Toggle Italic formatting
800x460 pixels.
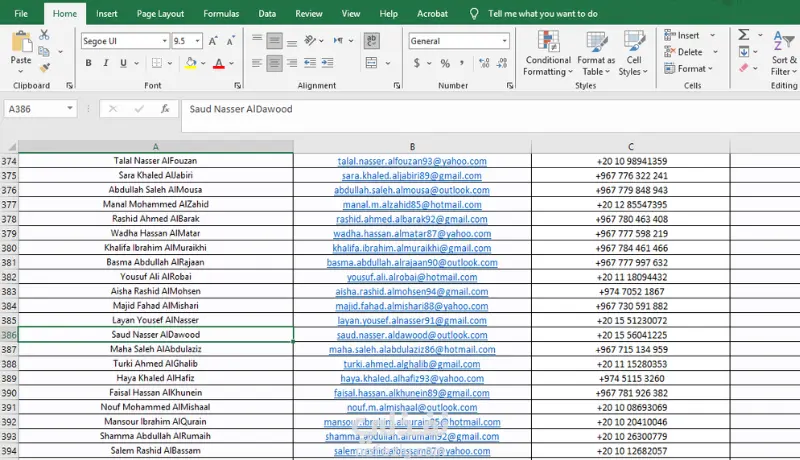106,63
